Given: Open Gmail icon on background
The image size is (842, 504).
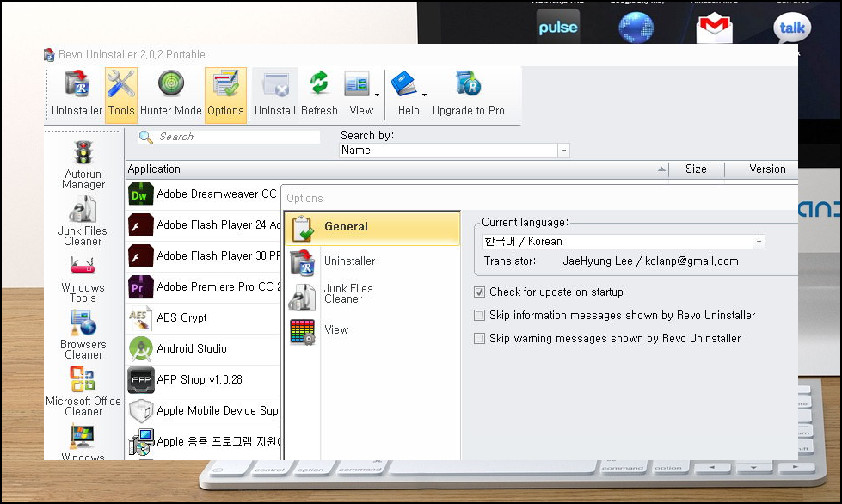Looking at the screenshot, I should [x=714, y=29].
